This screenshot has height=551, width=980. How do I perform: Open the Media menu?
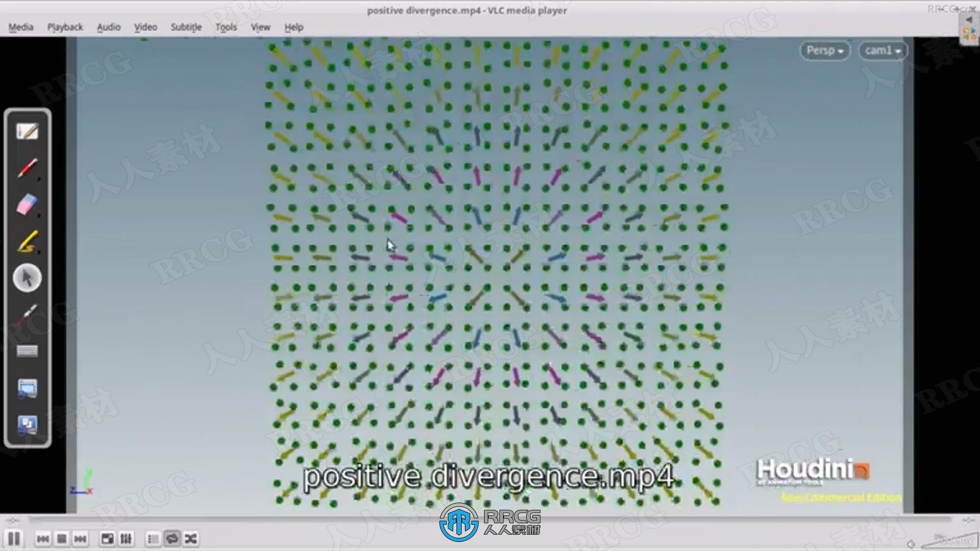tap(21, 27)
